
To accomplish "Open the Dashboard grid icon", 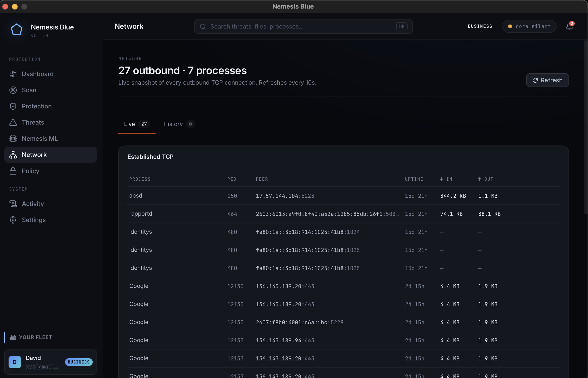I will tap(13, 74).
